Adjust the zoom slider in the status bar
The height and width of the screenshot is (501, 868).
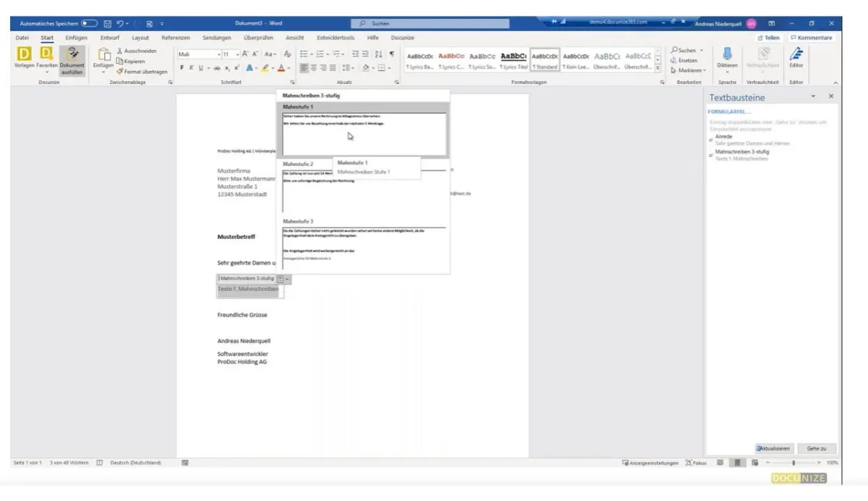click(x=793, y=463)
